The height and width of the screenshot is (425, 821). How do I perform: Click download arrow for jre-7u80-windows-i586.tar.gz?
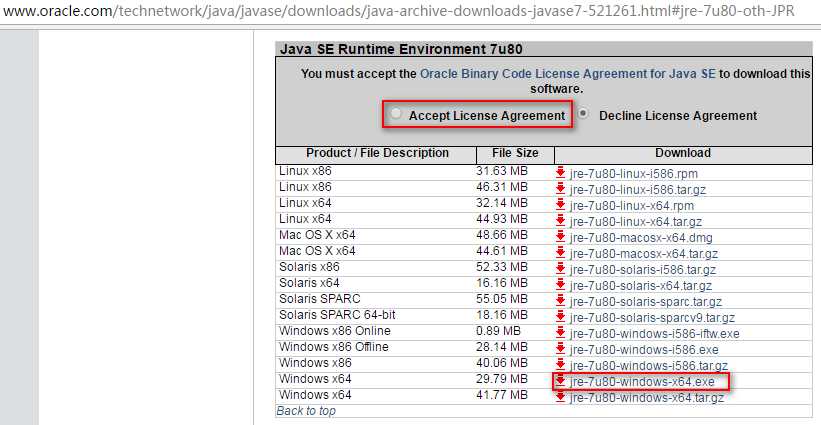tap(560, 365)
